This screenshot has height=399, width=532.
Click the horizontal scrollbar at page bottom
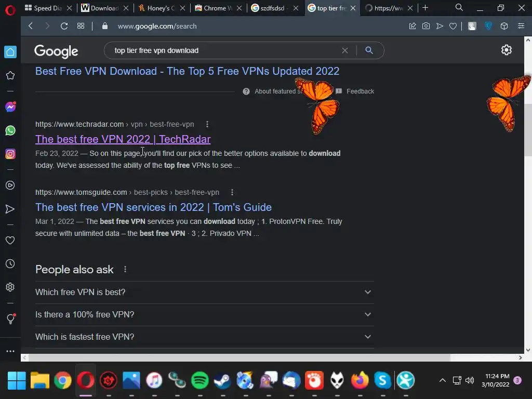click(x=239, y=357)
